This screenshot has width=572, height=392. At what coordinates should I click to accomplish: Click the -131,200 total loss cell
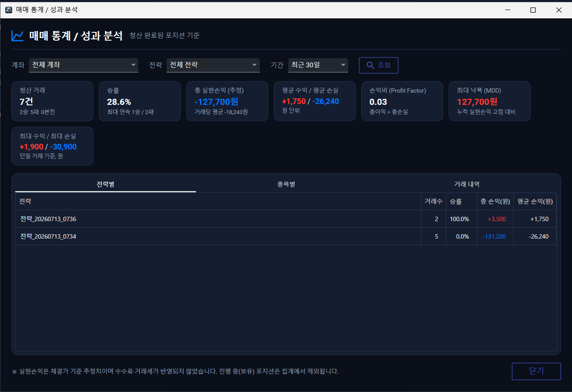(x=494, y=236)
